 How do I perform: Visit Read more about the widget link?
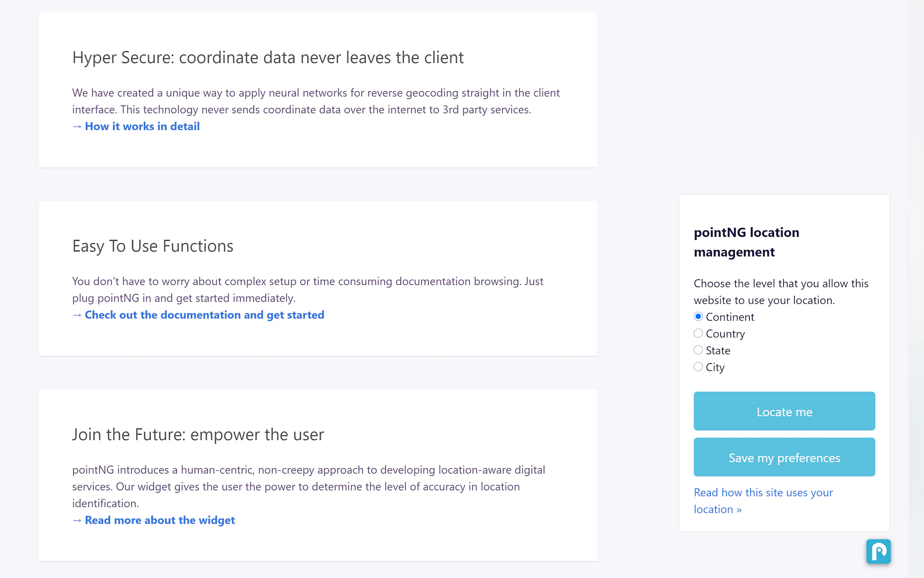point(160,520)
